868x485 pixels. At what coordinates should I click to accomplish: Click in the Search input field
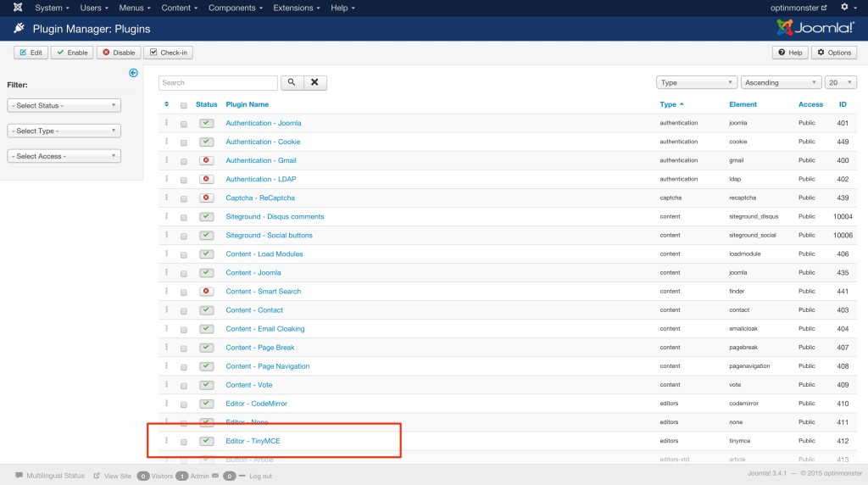218,82
